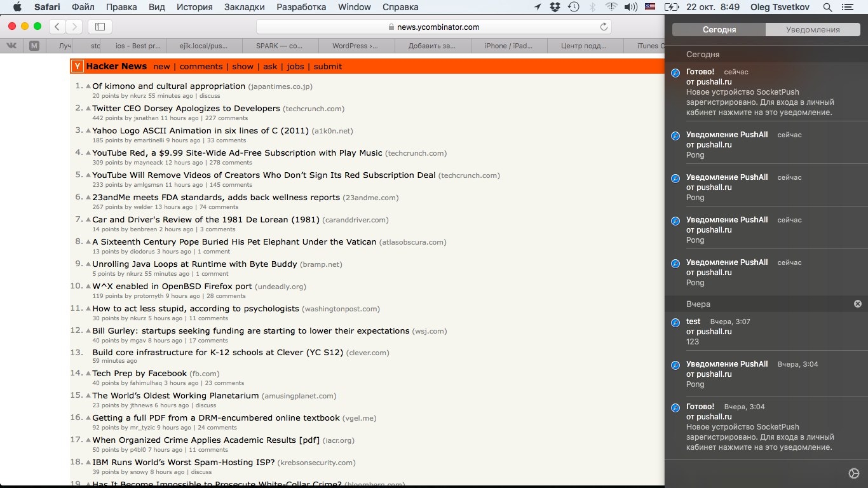Upvote the Pope's pet elephant story
The image size is (868, 488).
tap(88, 242)
